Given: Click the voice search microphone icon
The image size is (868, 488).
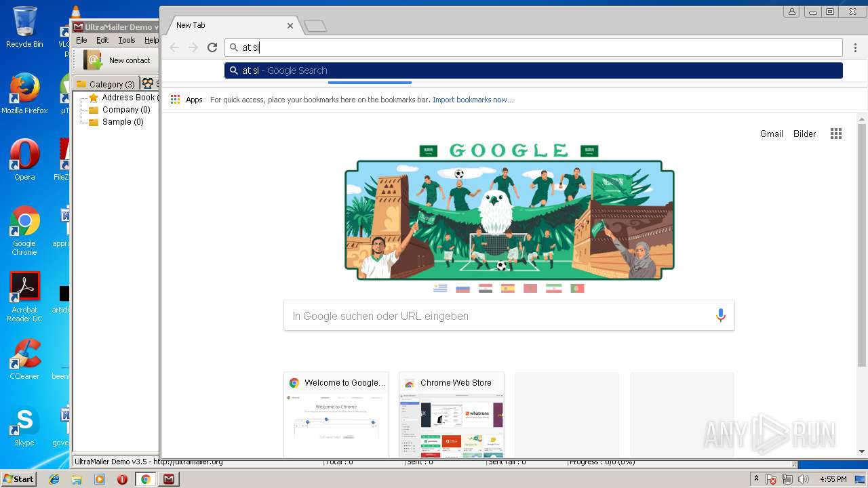Looking at the screenshot, I should 720,315.
